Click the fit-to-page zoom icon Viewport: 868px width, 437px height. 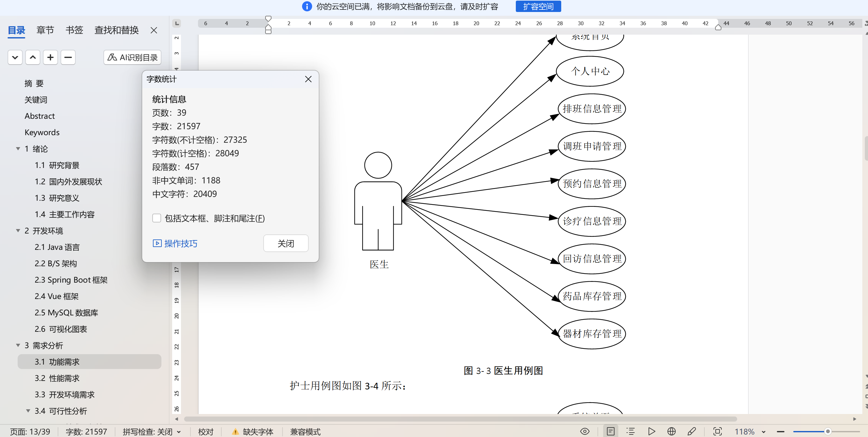pyautogui.click(x=717, y=431)
